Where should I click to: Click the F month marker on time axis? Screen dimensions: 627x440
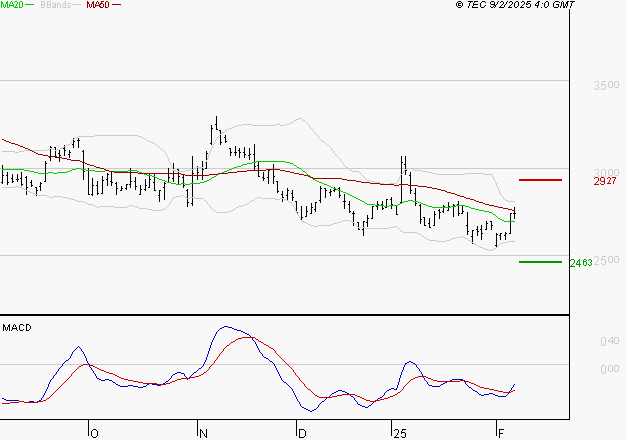point(501,434)
